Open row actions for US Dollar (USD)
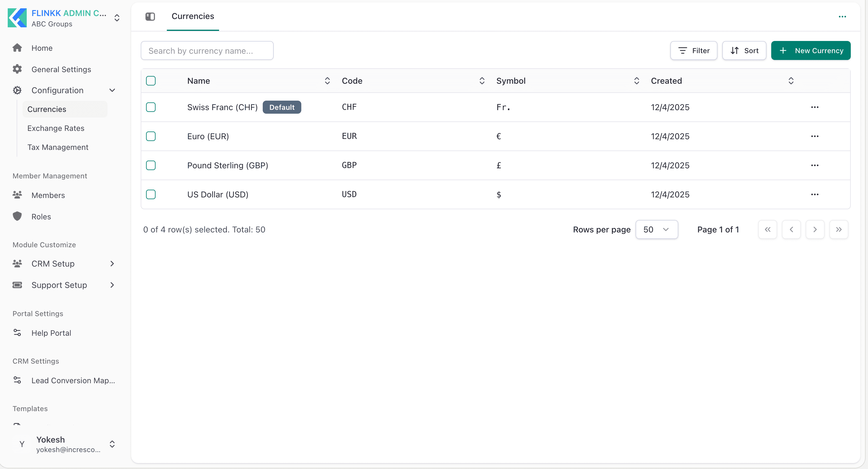 815,194
